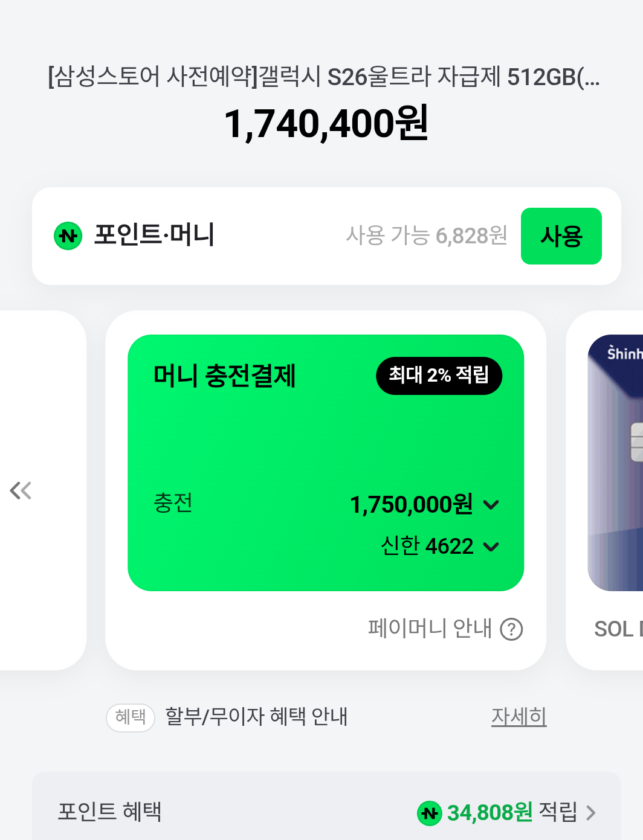Image resolution: width=643 pixels, height=840 pixels.
Task: Open 할부/무이자 혜택 안내 info
Action: click(x=256, y=717)
